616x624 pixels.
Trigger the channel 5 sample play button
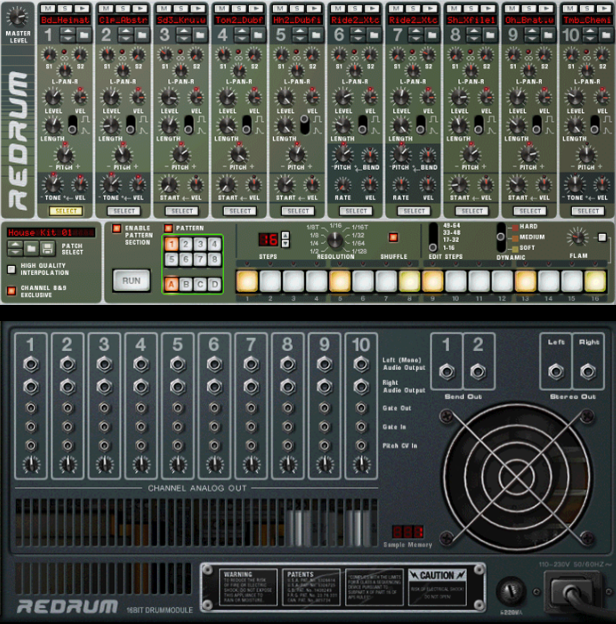tap(314, 8)
